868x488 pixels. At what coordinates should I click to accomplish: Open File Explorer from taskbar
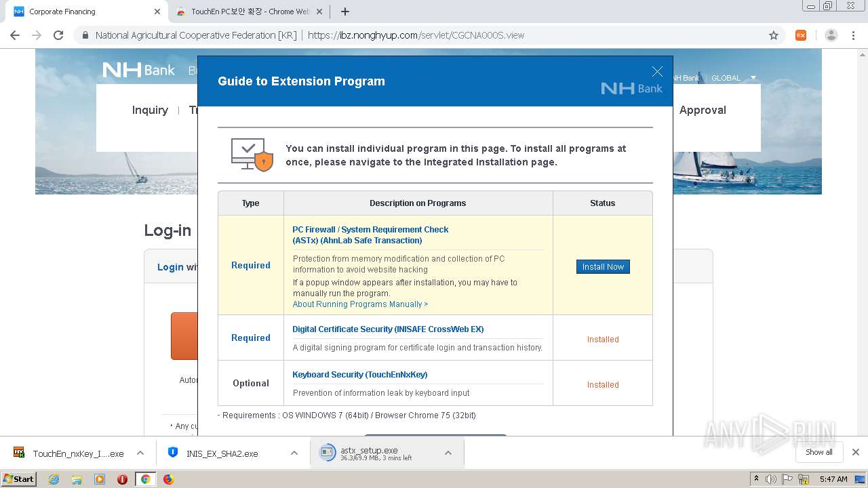(77, 479)
